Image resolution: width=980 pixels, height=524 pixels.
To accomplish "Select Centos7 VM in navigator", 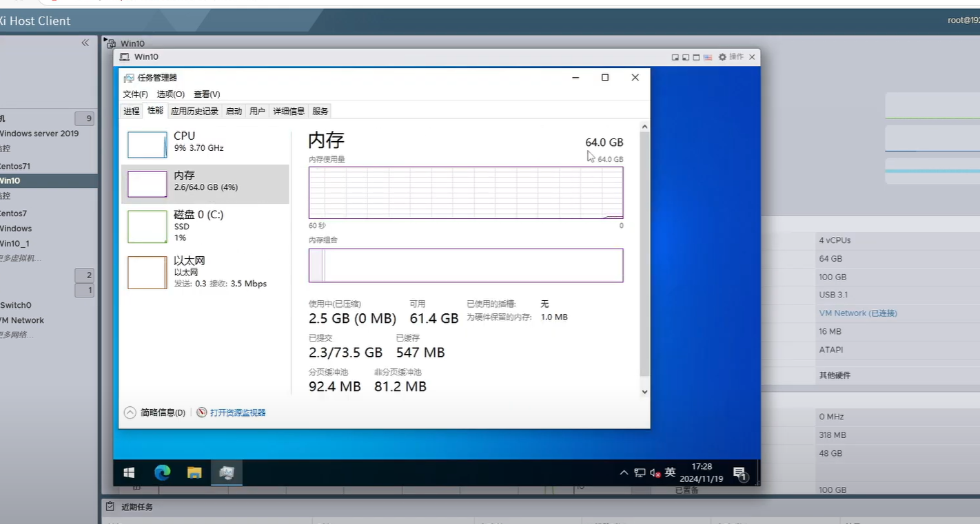I will click(x=14, y=213).
